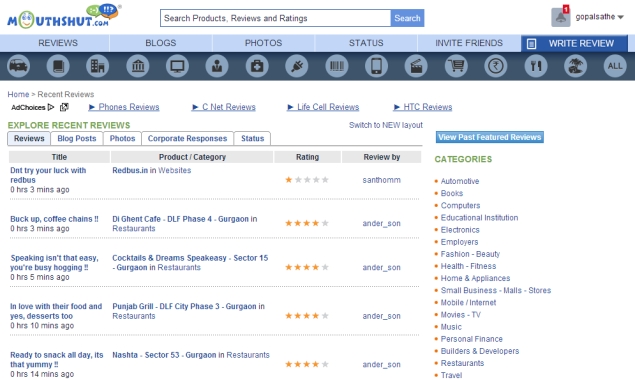635x380 pixels.
Task: Open Personal Finance category link
Action: 471,339
